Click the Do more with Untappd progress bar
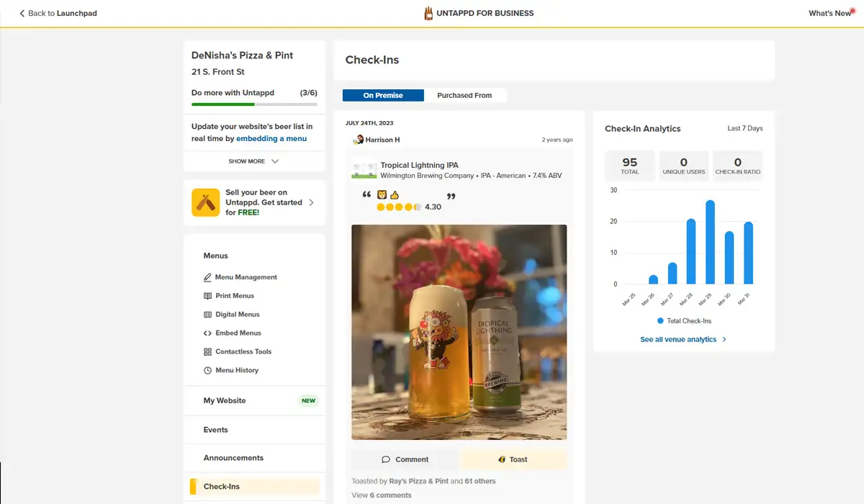864x504 pixels. pyautogui.click(x=253, y=103)
